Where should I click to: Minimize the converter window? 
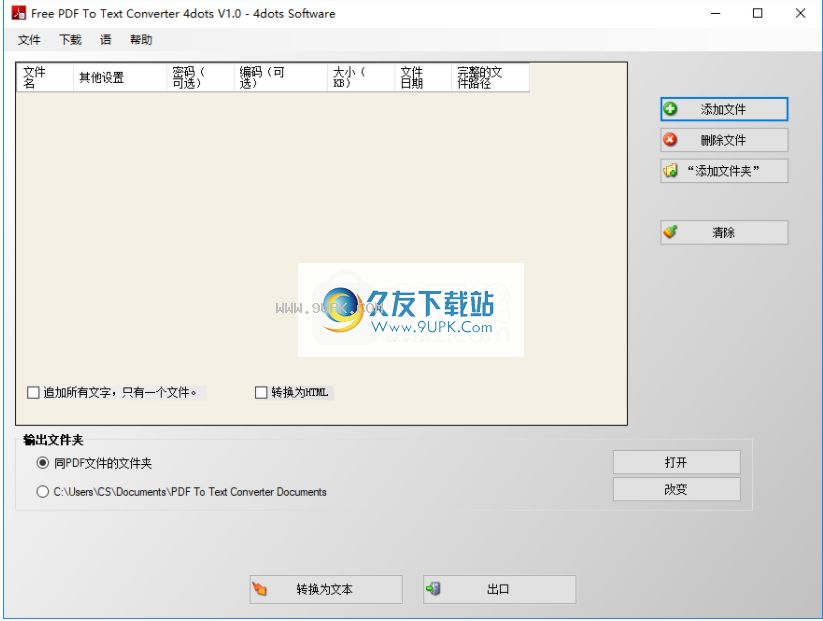pyautogui.click(x=715, y=13)
